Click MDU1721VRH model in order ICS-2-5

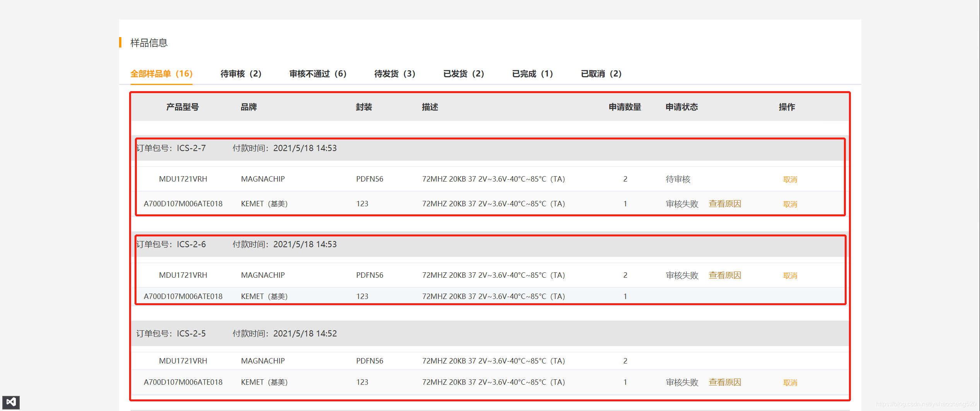[x=183, y=361]
